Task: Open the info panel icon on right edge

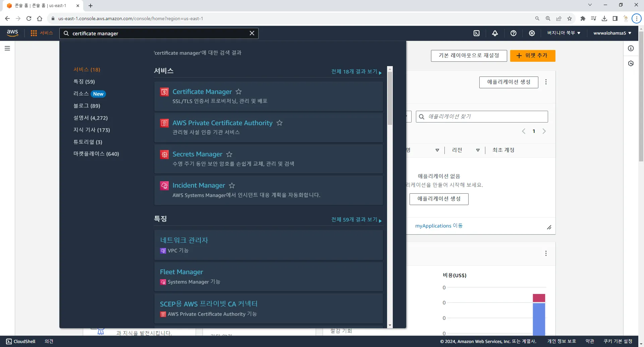Action: click(x=631, y=48)
